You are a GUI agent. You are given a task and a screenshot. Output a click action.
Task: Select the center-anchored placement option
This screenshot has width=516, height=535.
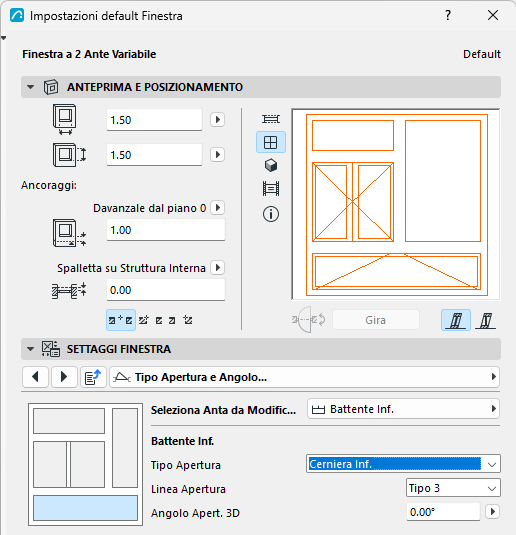[x=121, y=320]
